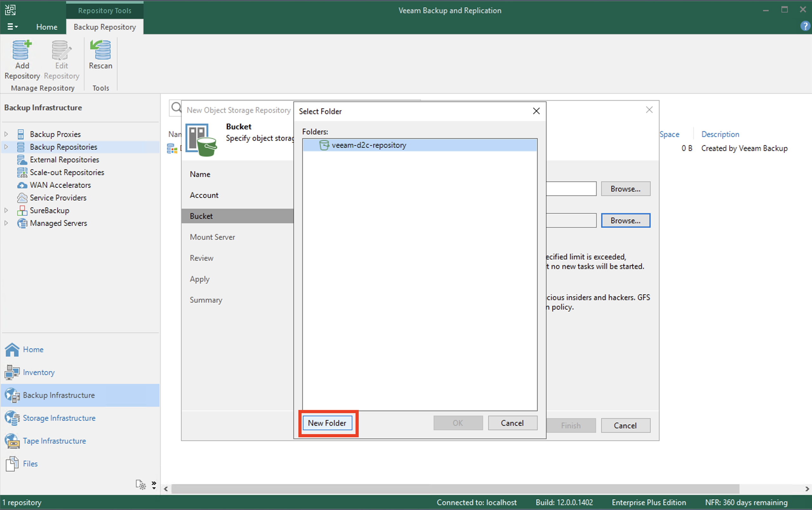Select Service Providers in the tree
The width and height of the screenshot is (812, 510).
click(x=58, y=198)
